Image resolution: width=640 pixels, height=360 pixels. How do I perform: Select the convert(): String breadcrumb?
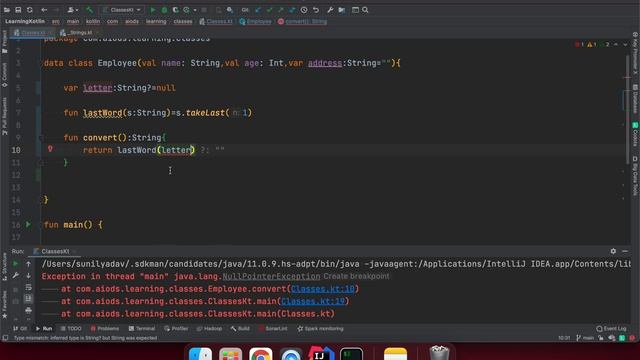tap(302, 21)
